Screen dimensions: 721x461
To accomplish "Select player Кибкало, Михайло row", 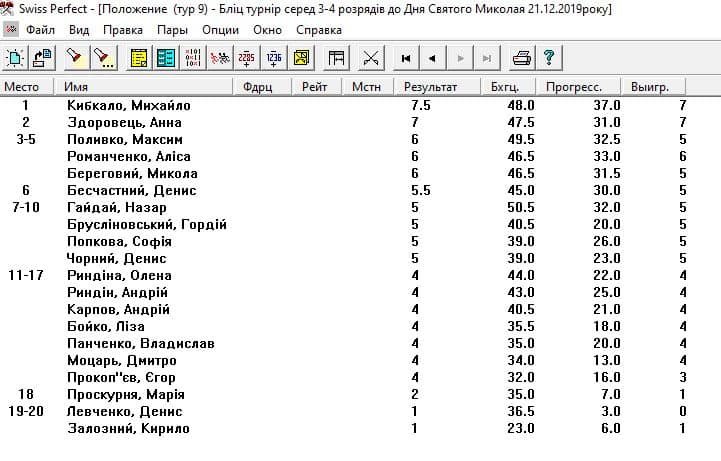I will tap(142, 105).
